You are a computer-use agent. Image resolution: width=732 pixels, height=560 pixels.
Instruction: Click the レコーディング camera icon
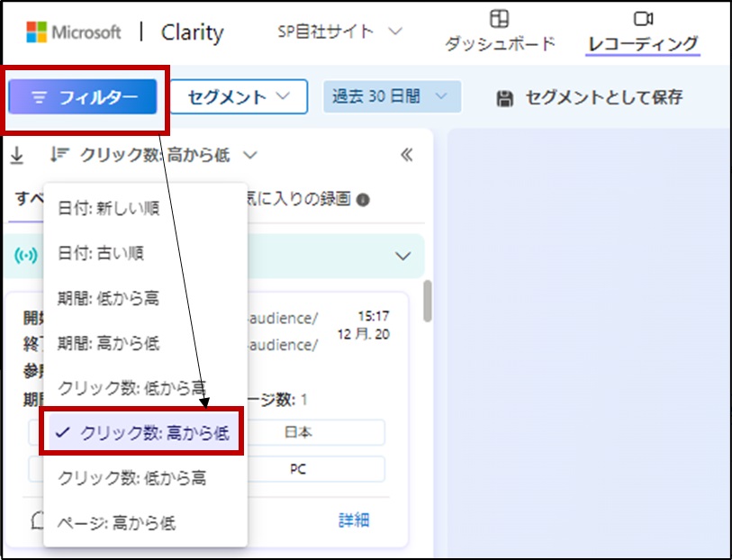[x=642, y=19]
